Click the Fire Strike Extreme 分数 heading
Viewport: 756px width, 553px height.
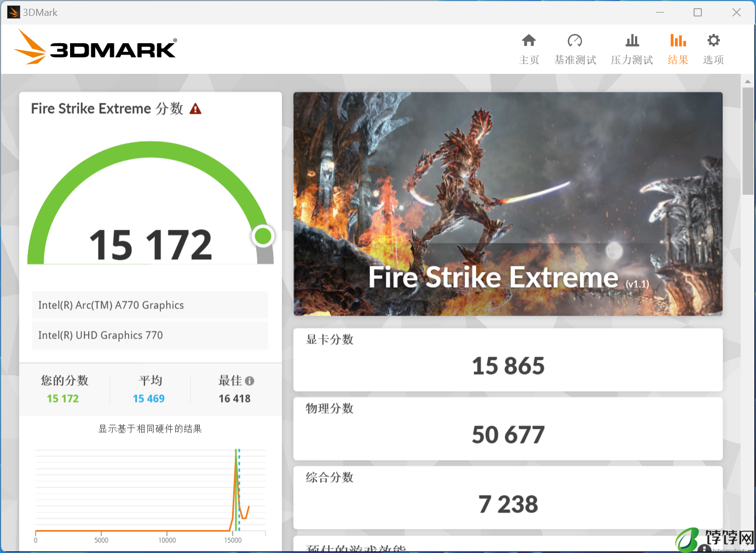[x=107, y=109]
